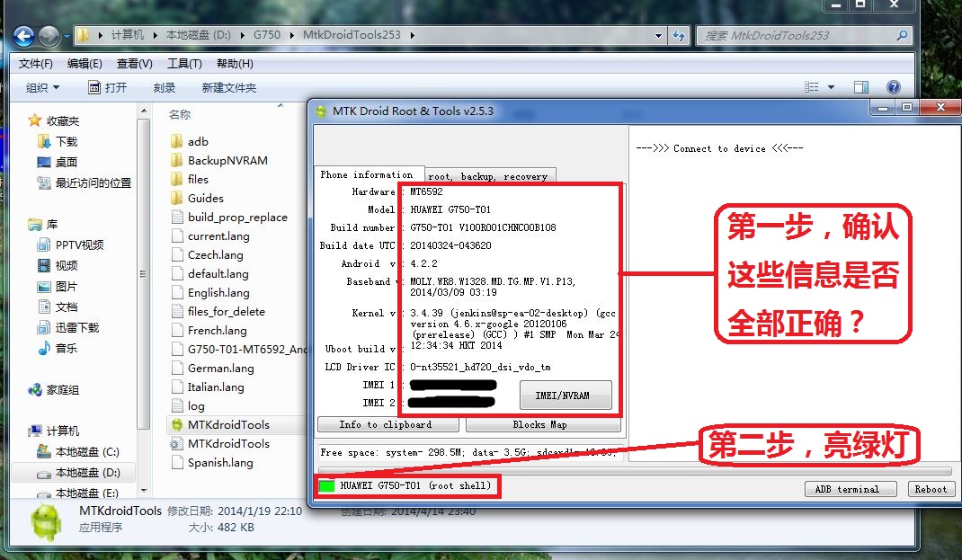
Task: Select the files_for_delete file
Action: 218,312
